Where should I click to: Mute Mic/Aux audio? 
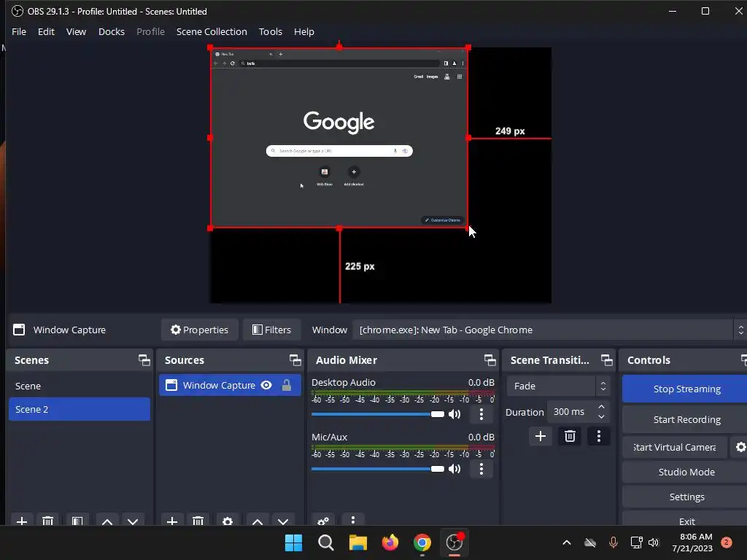pos(455,469)
